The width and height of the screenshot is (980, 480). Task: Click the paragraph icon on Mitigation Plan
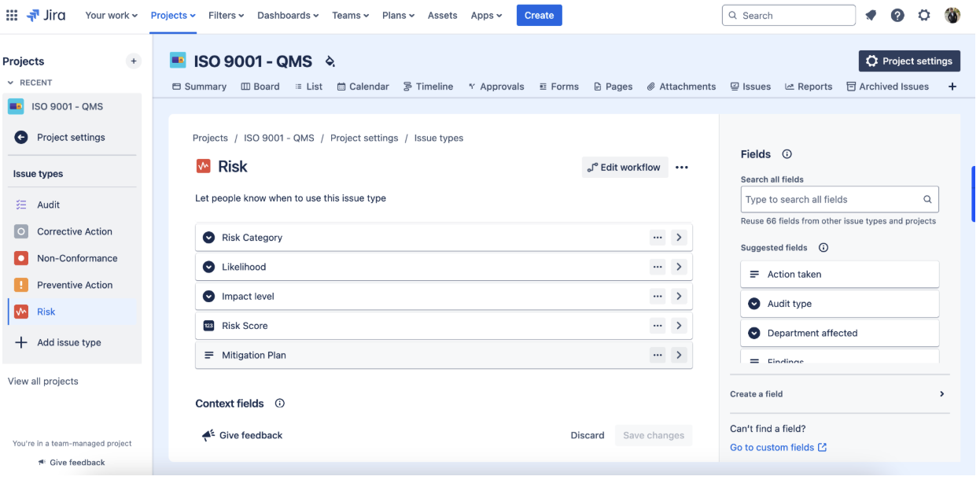[x=208, y=355]
